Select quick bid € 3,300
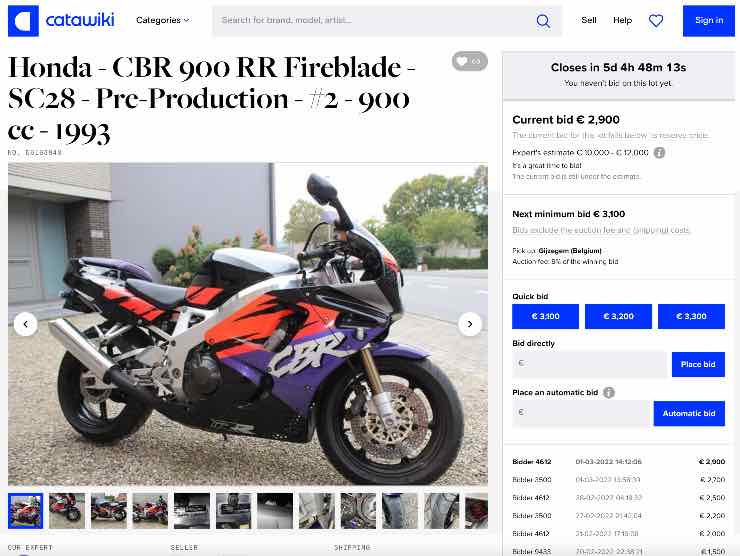This screenshot has height=556, width=740. point(691,316)
